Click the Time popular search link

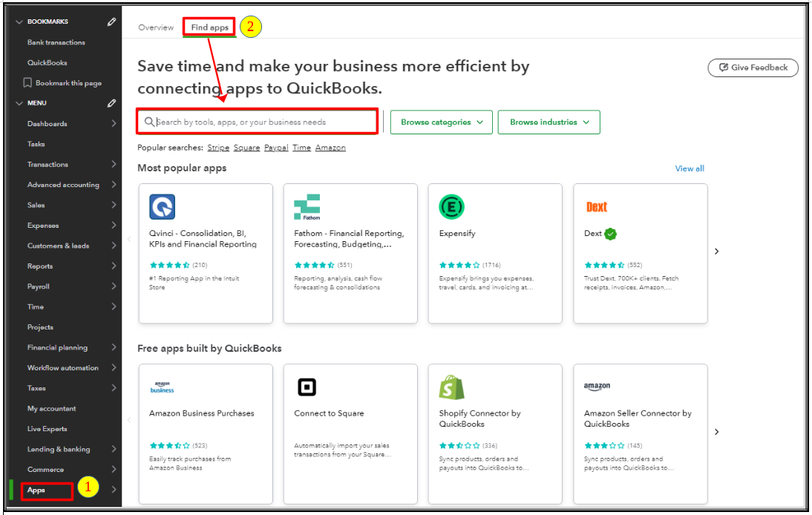[x=301, y=148]
